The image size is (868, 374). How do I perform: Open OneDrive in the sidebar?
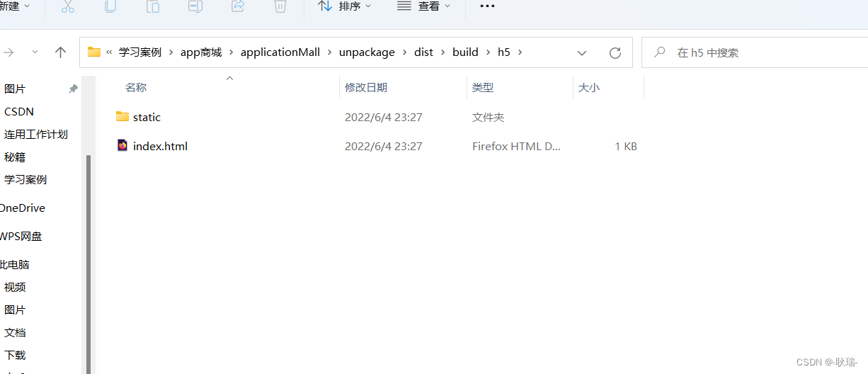point(22,208)
